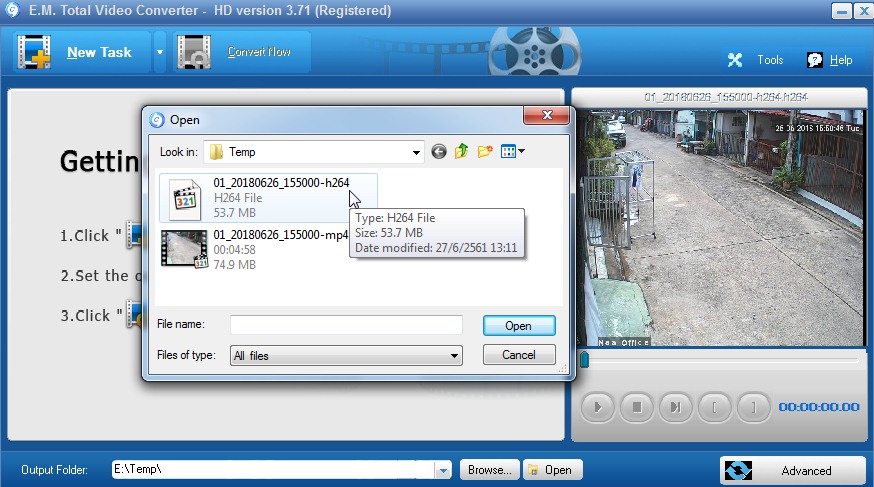Viewport: 874px width, 487px height.
Task: Click the Tools wrench icon
Action: click(x=735, y=60)
